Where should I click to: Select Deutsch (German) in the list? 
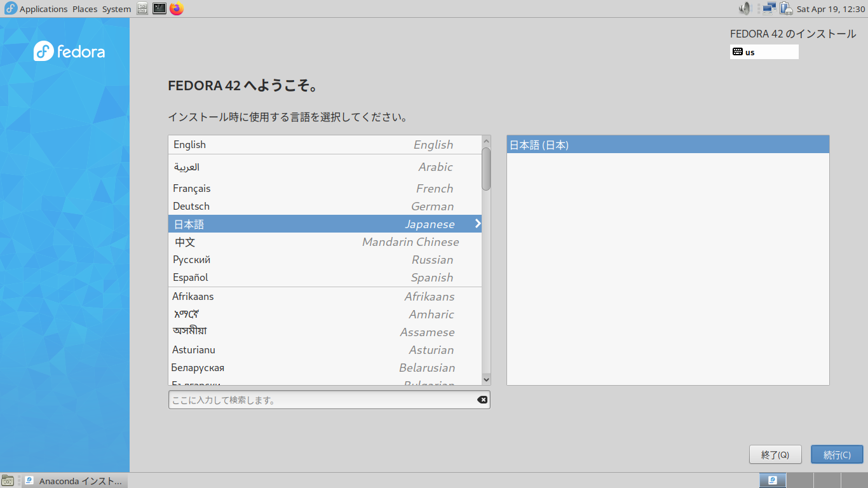click(325, 207)
